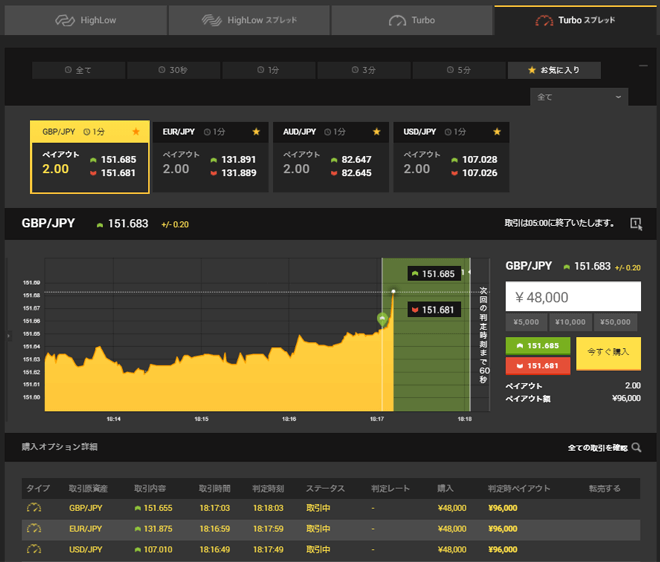Click the HighLow tab wave icon
660x562 pixels.
coord(65,20)
